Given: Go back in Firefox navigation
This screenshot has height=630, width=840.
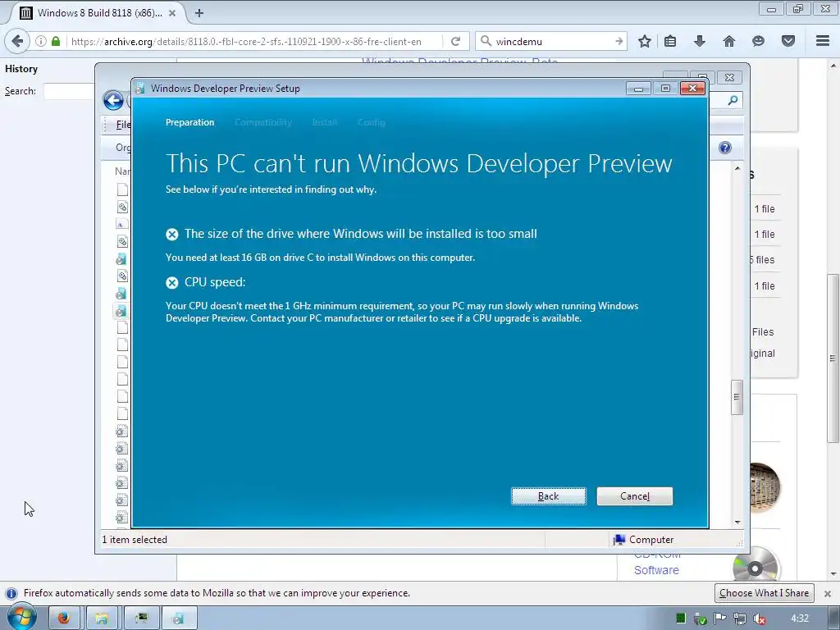Looking at the screenshot, I should click(16, 41).
